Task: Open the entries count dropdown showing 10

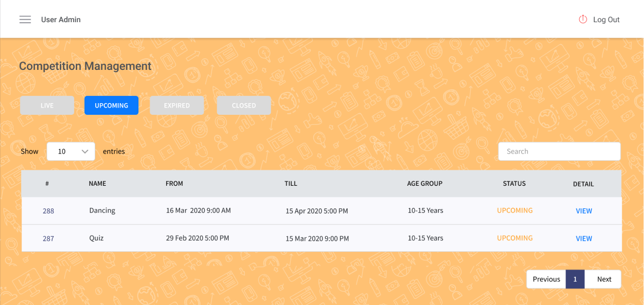Action: pyautogui.click(x=71, y=151)
